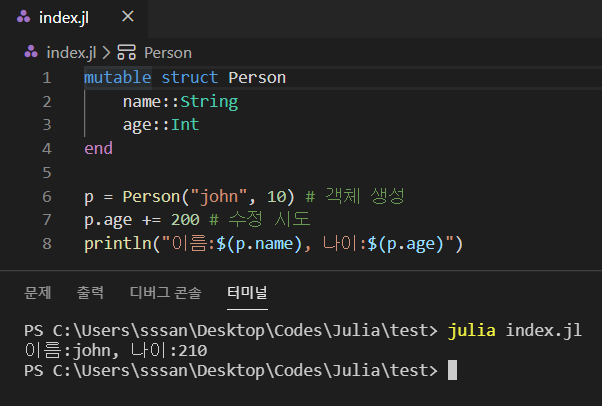Close the index.jl editor tab
Image resolution: width=602 pixels, height=406 pixels.
[127, 19]
